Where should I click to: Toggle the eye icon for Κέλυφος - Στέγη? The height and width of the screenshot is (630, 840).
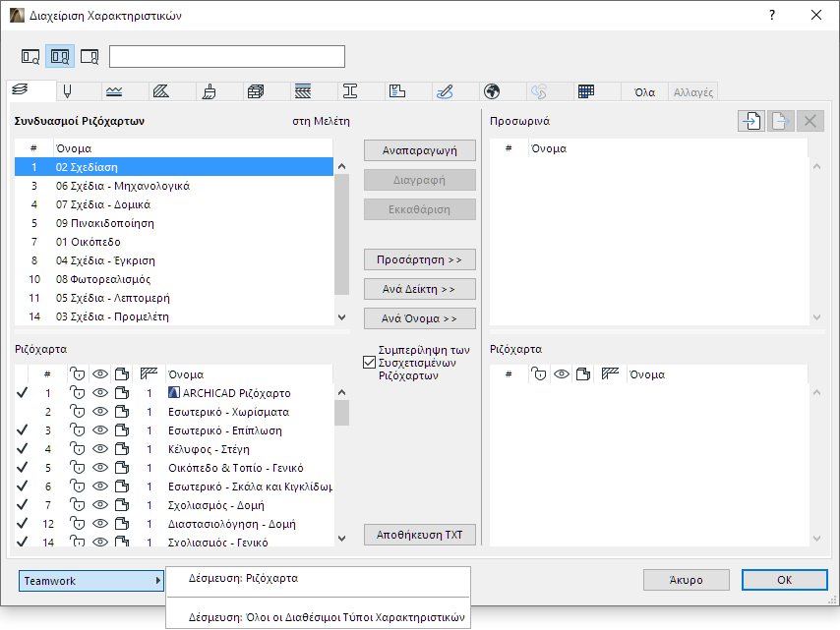[x=98, y=449]
